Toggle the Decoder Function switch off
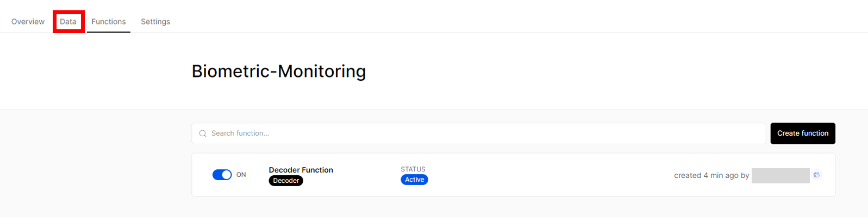Screen dimensions: 868x217 click(222, 175)
